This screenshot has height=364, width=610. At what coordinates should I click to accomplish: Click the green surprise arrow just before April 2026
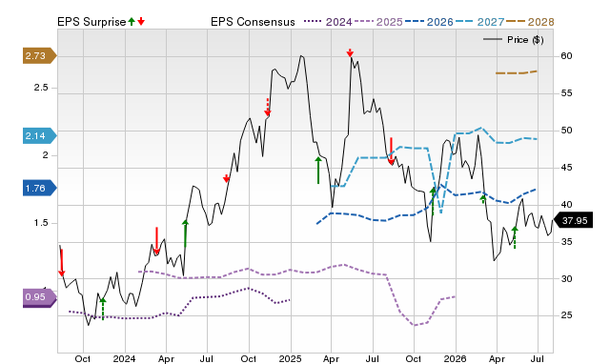click(483, 199)
